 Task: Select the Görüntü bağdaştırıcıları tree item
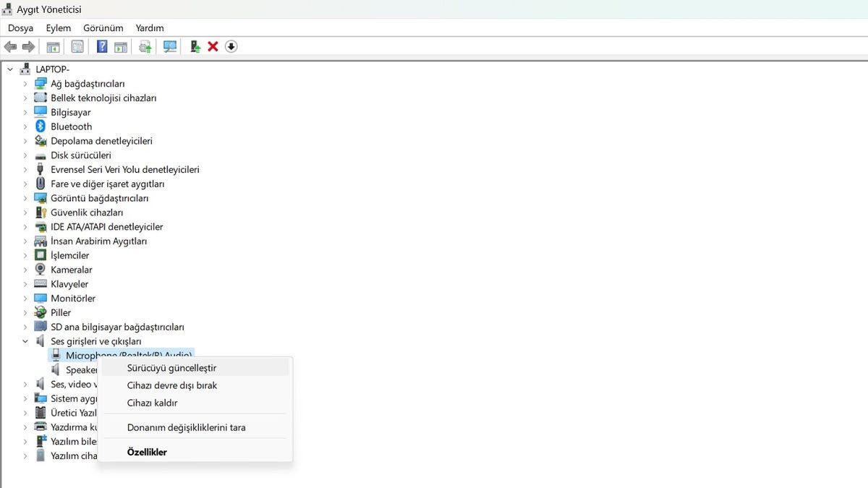99,198
